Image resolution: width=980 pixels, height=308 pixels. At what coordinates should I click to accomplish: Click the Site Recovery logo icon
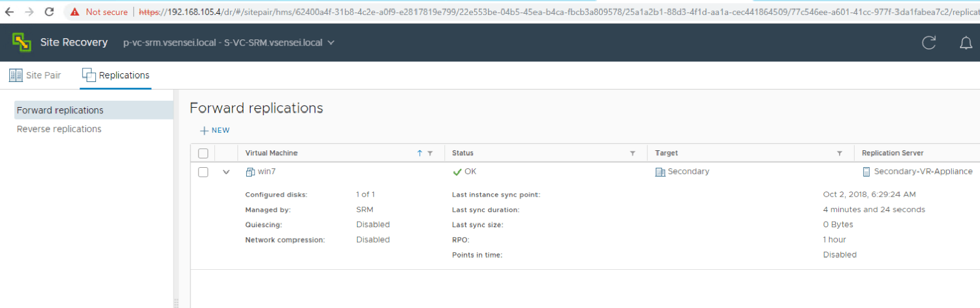point(22,43)
